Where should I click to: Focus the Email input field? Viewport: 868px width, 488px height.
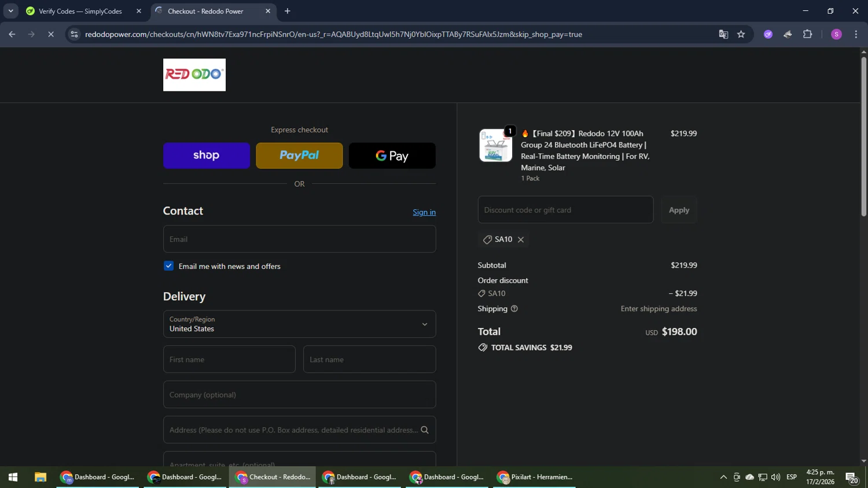pos(299,239)
